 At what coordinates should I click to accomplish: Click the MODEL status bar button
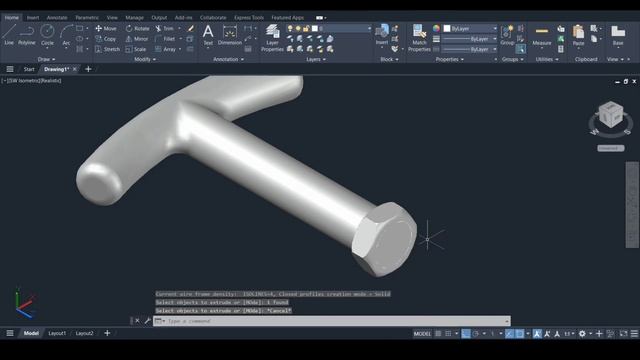[x=422, y=333]
